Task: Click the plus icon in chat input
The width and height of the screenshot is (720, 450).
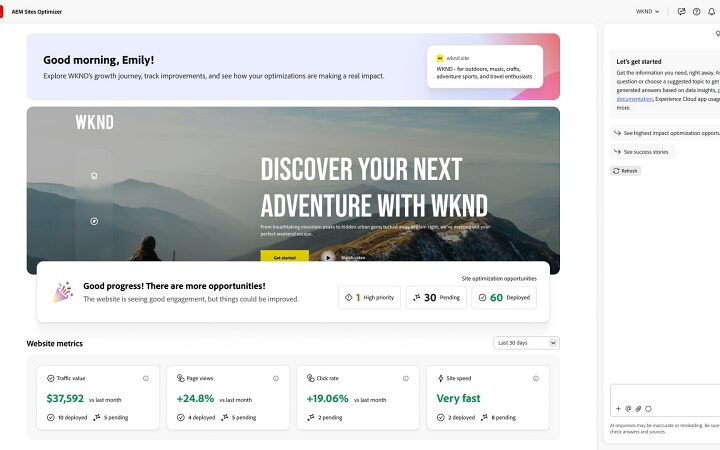Action: 618,409
